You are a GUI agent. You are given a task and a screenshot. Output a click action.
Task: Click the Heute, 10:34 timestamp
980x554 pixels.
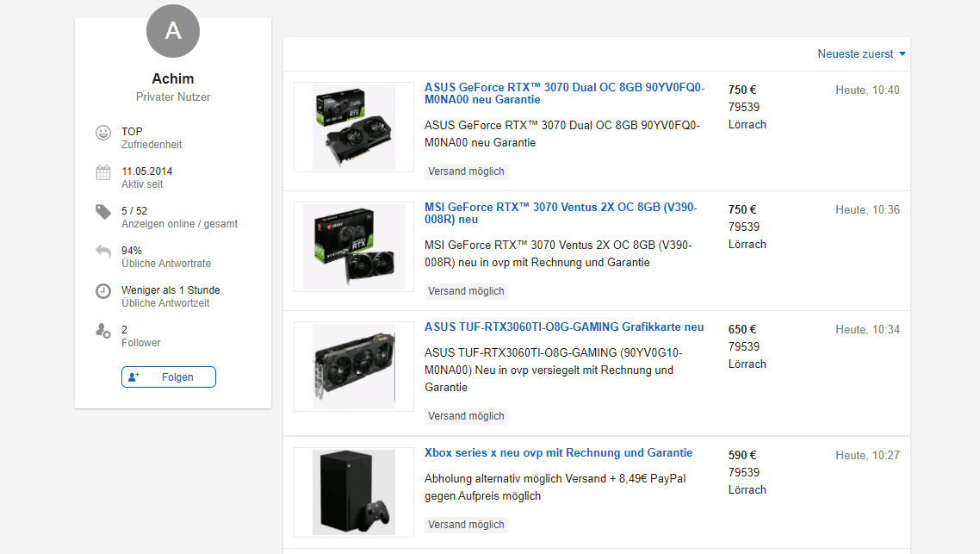867,329
